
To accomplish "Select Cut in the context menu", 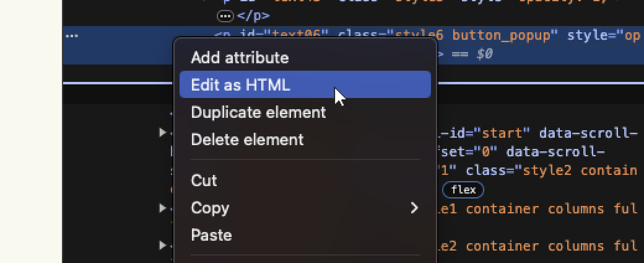I will pos(204,181).
